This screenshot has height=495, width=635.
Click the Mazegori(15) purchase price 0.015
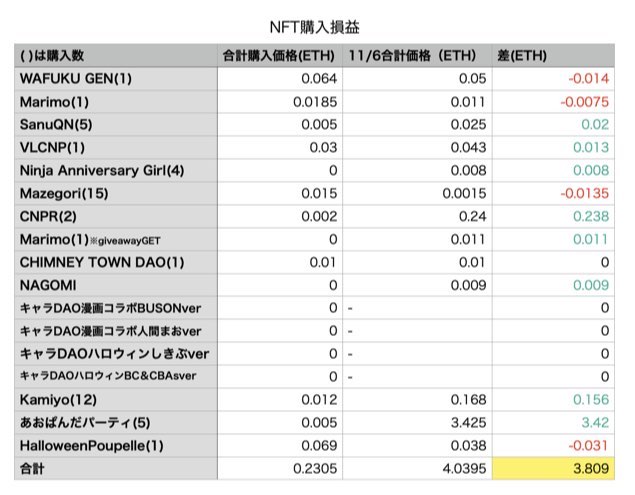click(319, 194)
